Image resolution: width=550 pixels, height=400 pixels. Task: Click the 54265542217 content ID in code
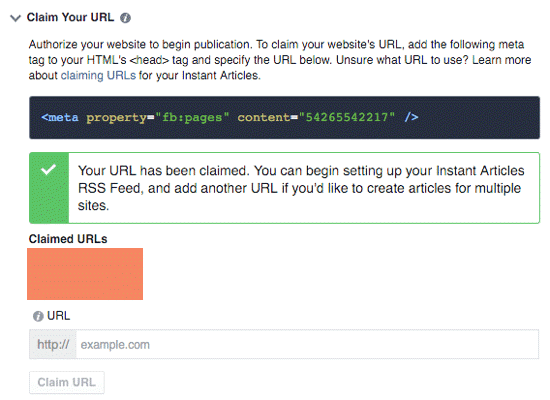[x=347, y=117]
